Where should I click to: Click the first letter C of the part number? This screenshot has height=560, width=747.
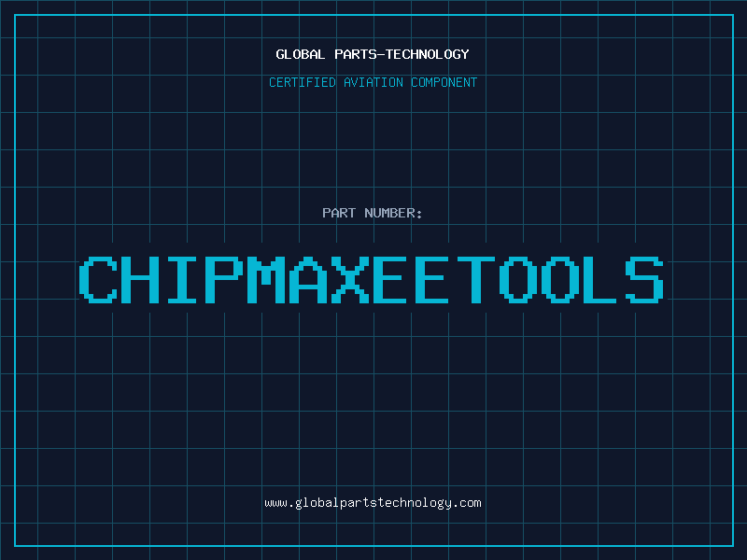[98, 279]
